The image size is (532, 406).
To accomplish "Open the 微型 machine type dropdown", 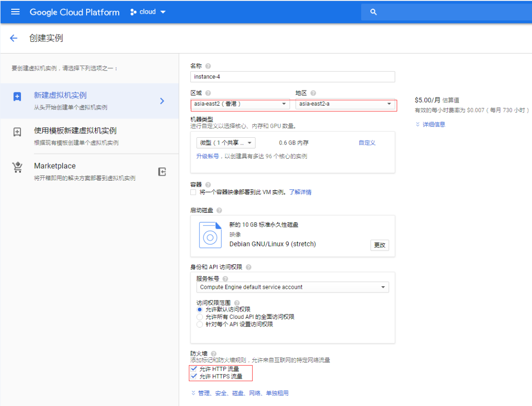I will tap(226, 143).
